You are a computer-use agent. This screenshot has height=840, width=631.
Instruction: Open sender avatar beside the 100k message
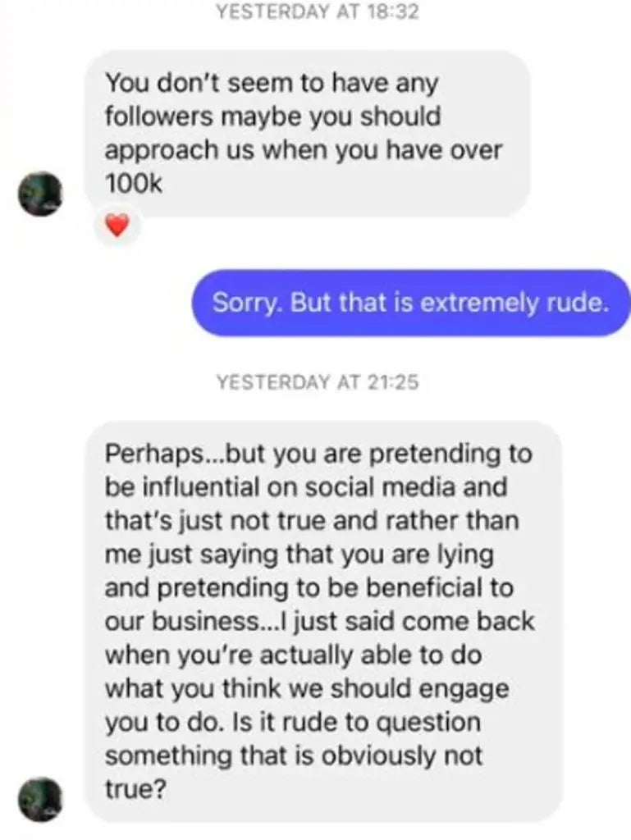40,194
